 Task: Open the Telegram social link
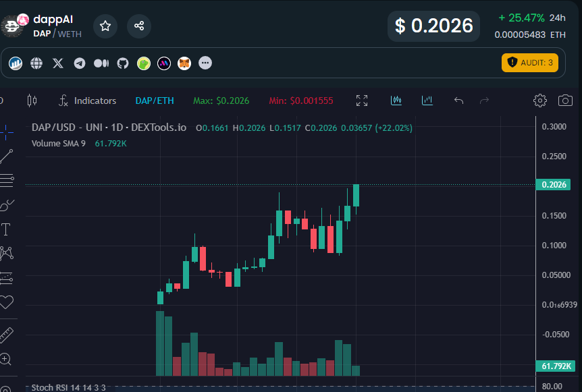[x=80, y=63]
